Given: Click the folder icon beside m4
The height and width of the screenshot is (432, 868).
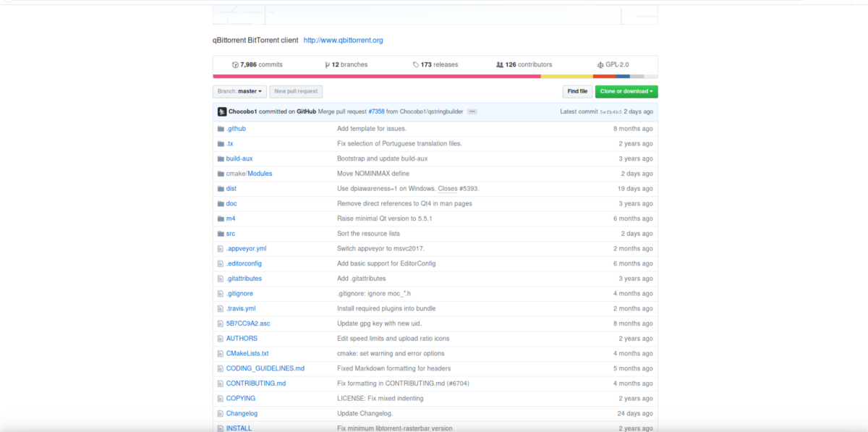Looking at the screenshot, I should [221, 219].
